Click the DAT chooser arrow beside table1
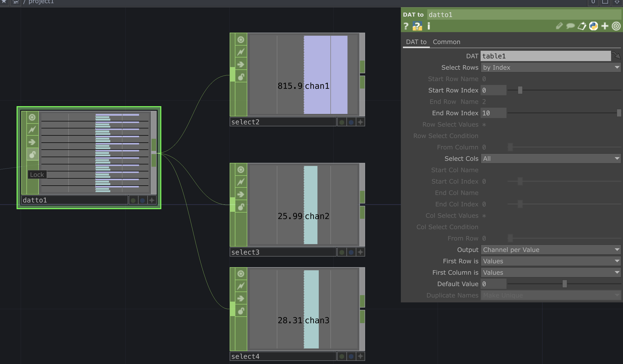The height and width of the screenshot is (364, 623). point(616,56)
